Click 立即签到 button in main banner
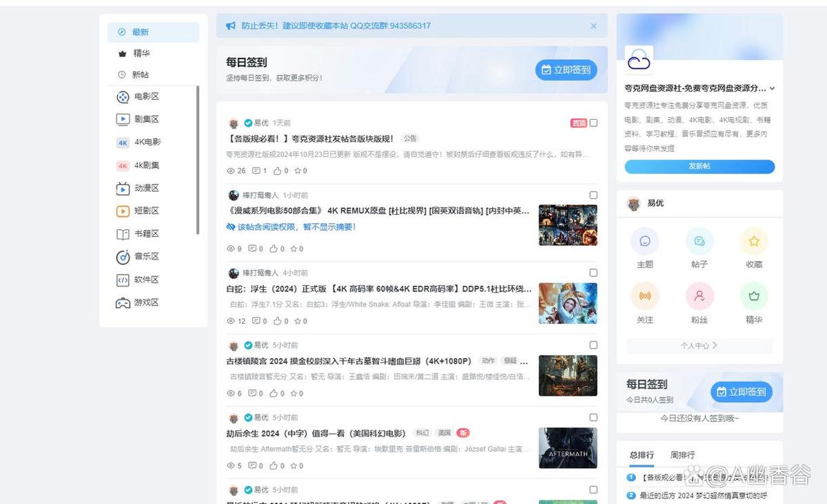Viewport: 827px width, 504px height. tap(566, 70)
